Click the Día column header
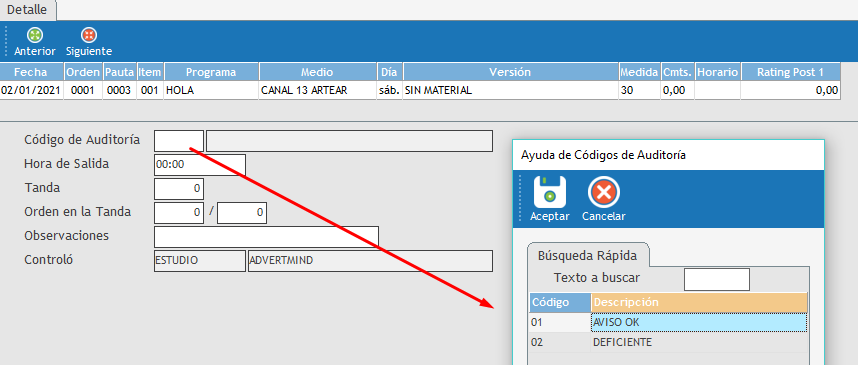The image size is (858, 365). (x=390, y=72)
